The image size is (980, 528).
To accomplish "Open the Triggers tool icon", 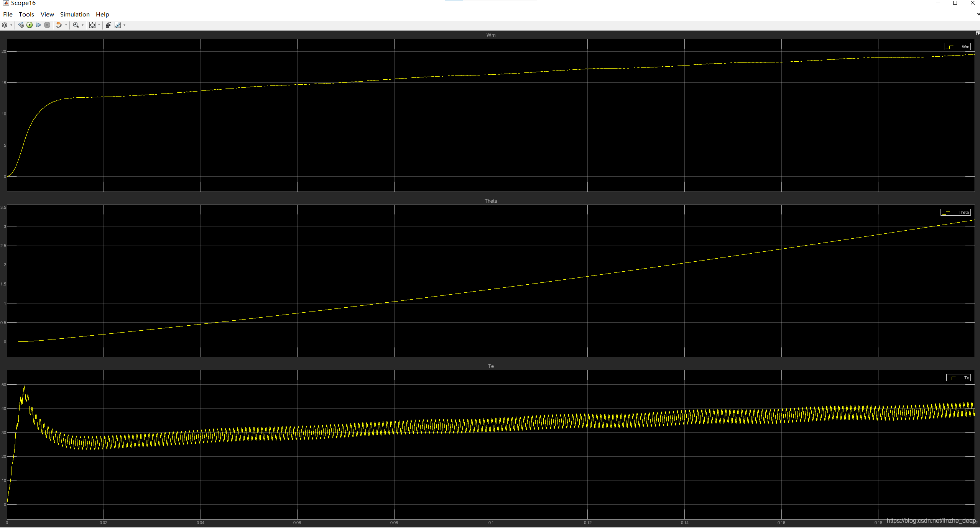I will pos(108,25).
